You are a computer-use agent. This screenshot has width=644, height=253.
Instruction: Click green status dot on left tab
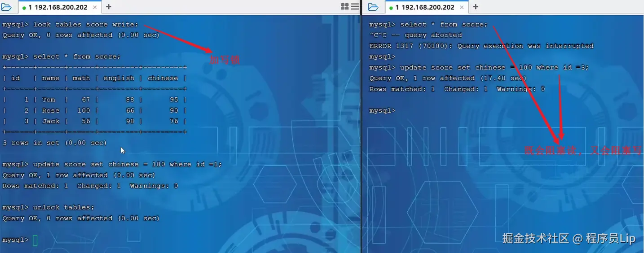point(24,8)
